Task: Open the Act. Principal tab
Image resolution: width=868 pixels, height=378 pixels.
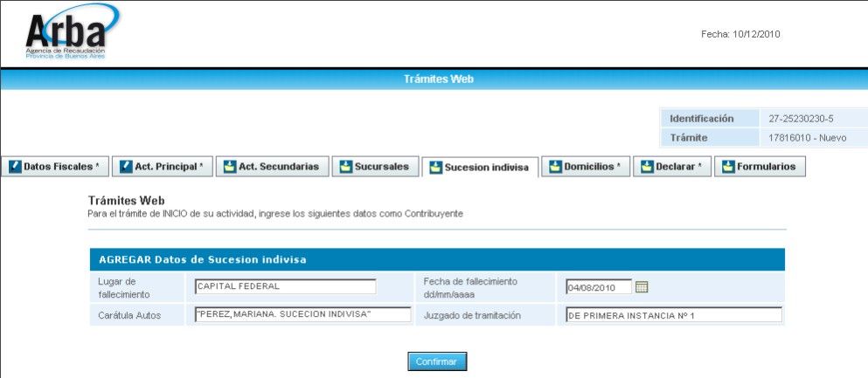Action: [x=163, y=167]
